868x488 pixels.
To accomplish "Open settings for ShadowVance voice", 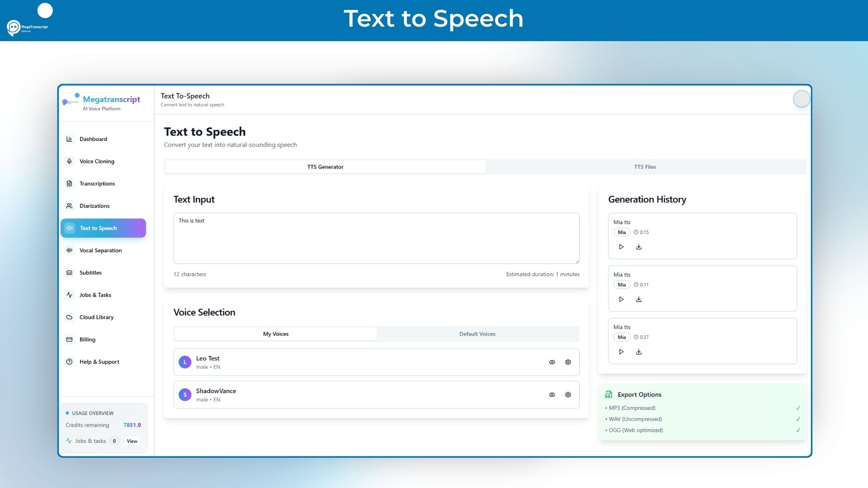I will point(568,394).
